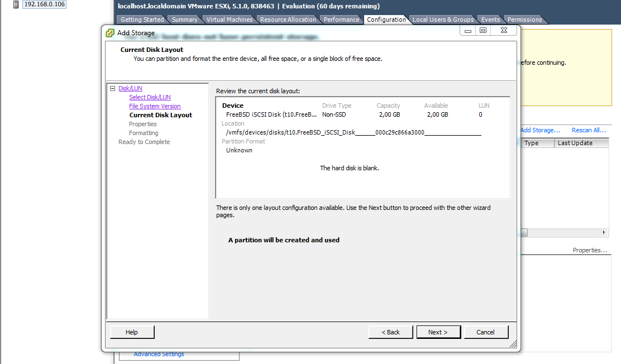621x364 pixels.
Task: Click Ready to Complete step
Action: (144, 142)
